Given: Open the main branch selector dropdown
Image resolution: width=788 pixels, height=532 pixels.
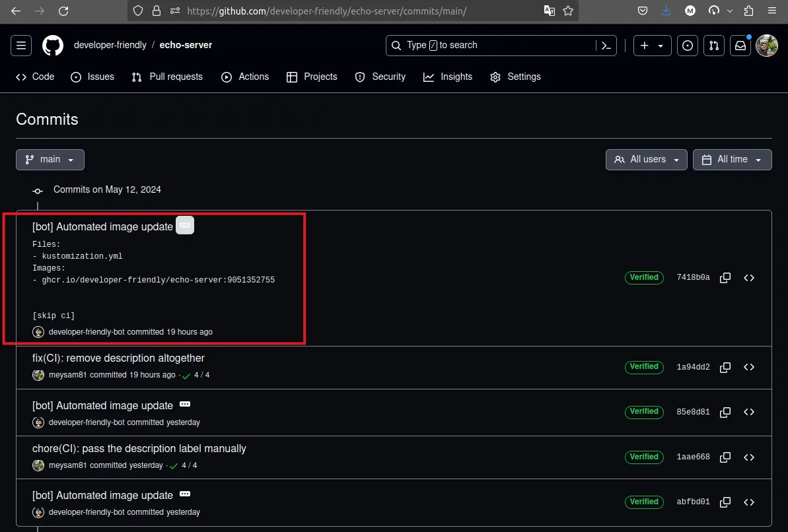Looking at the screenshot, I should coord(50,160).
